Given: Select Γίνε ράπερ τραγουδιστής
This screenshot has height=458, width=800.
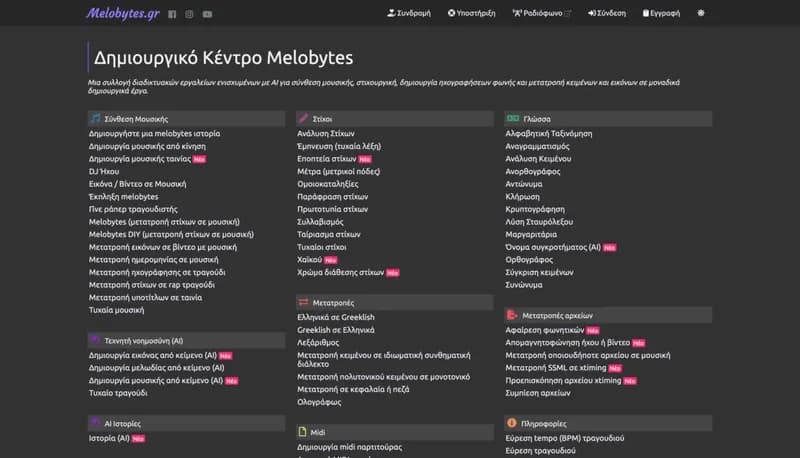Looking at the screenshot, I should tap(133, 209).
